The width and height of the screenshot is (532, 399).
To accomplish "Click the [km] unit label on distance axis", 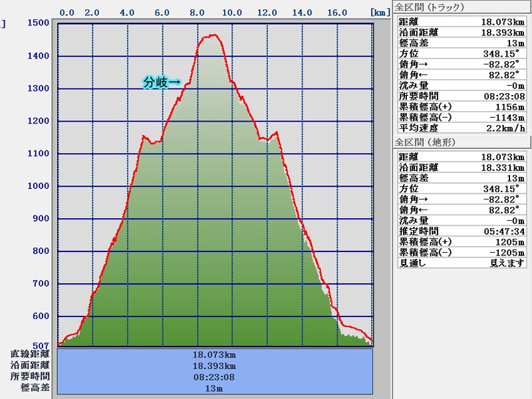I will point(380,12).
